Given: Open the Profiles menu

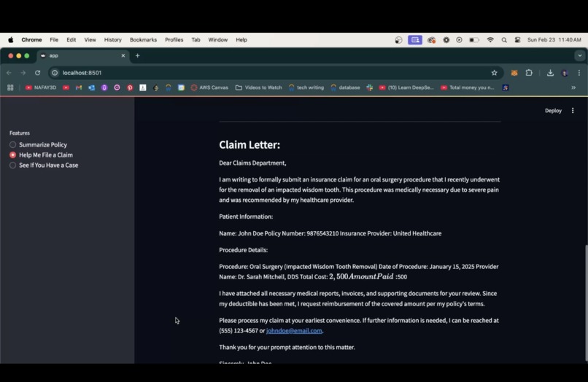Looking at the screenshot, I should [x=174, y=40].
